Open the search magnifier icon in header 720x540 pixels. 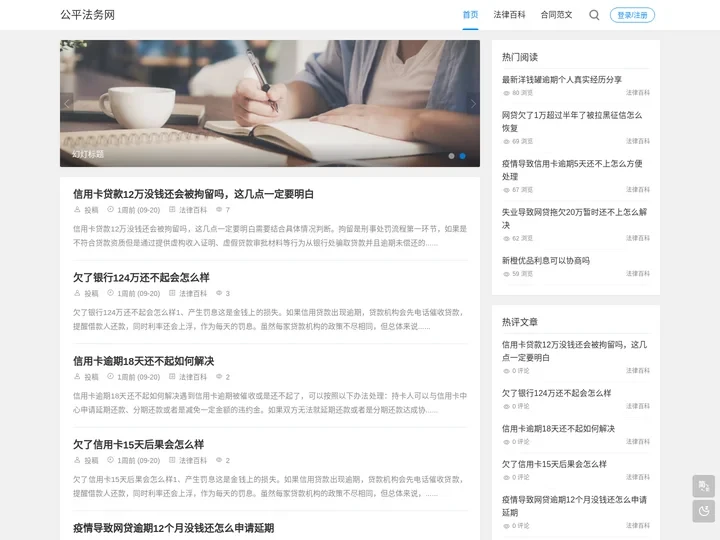coord(594,15)
